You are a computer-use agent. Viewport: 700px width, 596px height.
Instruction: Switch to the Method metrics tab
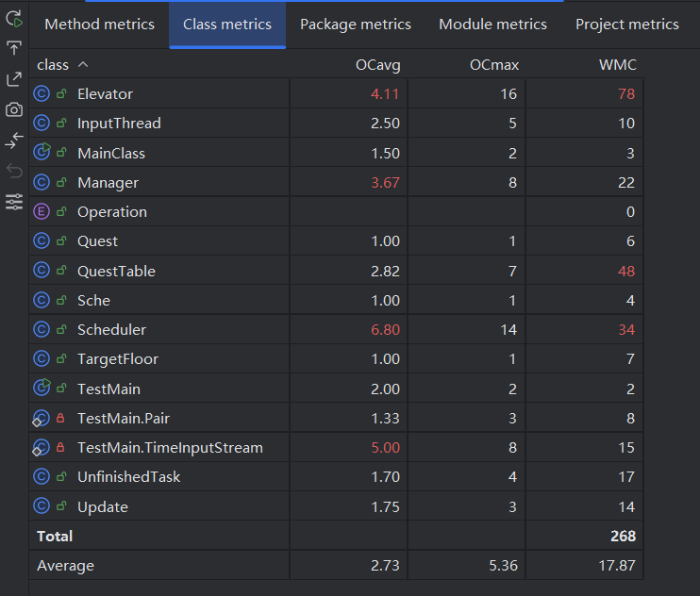coord(99,25)
